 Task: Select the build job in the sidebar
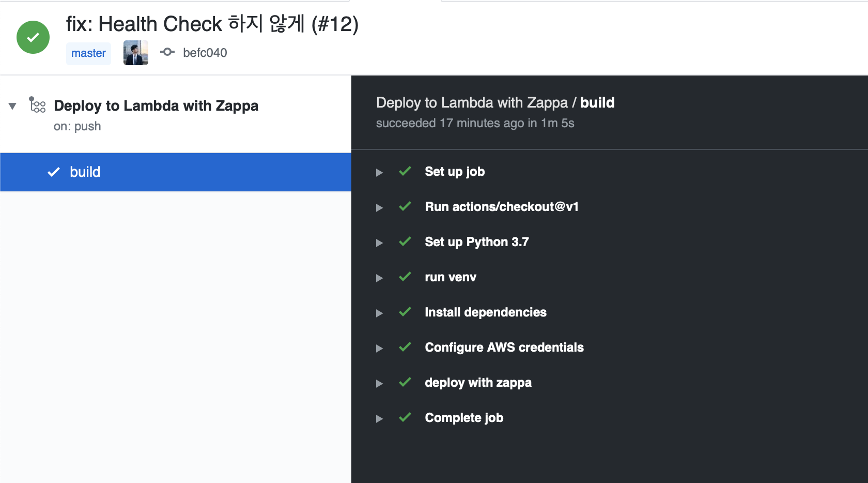tap(176, 172)
